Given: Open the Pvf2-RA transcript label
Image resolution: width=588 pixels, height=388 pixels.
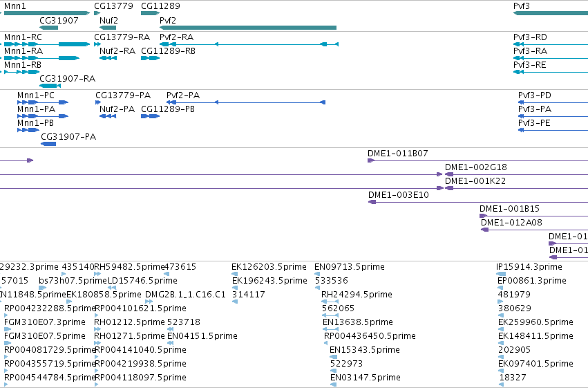Looking at the screenshot, I should click(177, 37).
